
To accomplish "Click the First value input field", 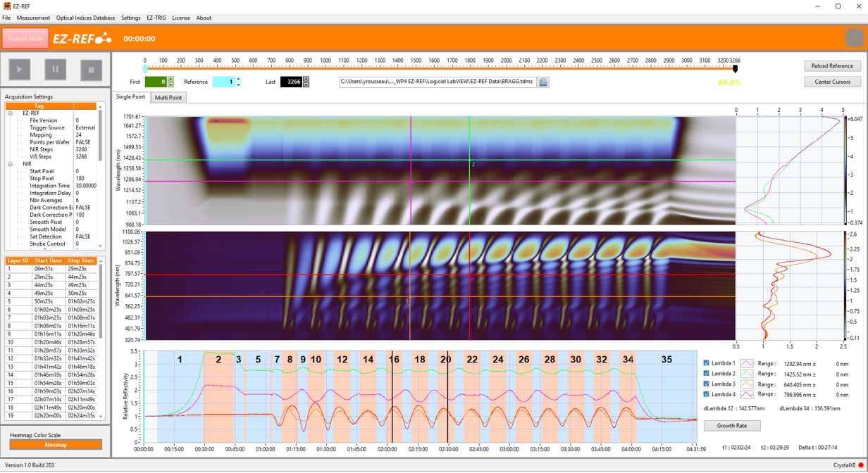I will 156,82.
